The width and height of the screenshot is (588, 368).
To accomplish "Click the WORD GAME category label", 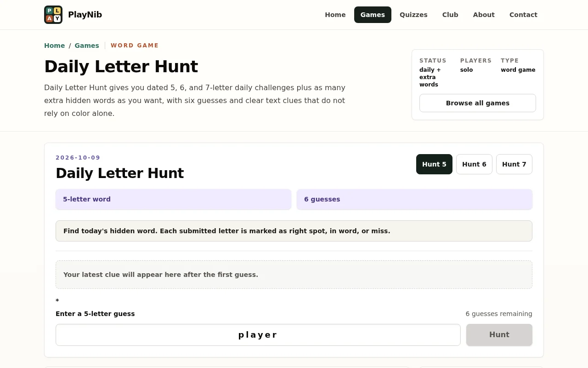I will (135, 46).
